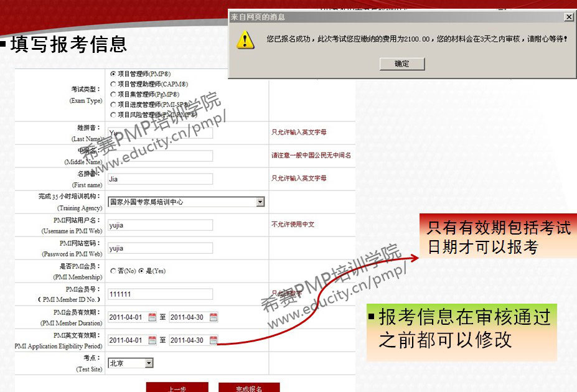Click the 上一步 previous step button
The width and height of the screenshot is (577, 392).
(177, 388)
